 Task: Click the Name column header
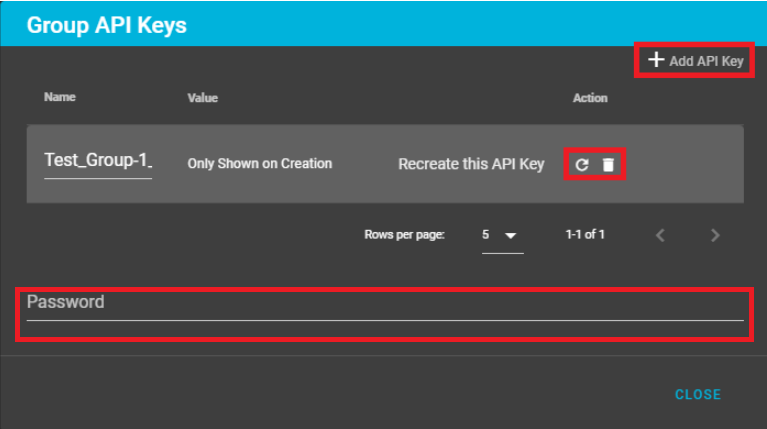tap(60, 97)
